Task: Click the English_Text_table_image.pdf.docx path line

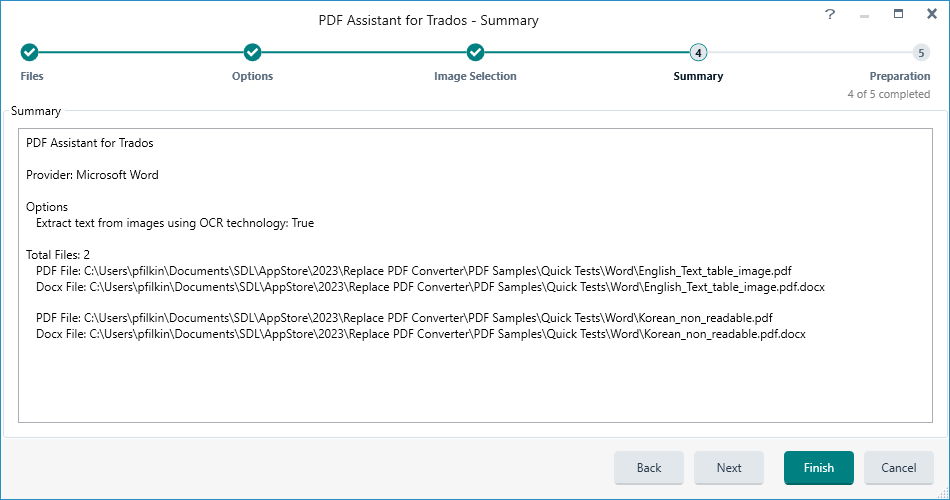Action: [x=430, y=287]
